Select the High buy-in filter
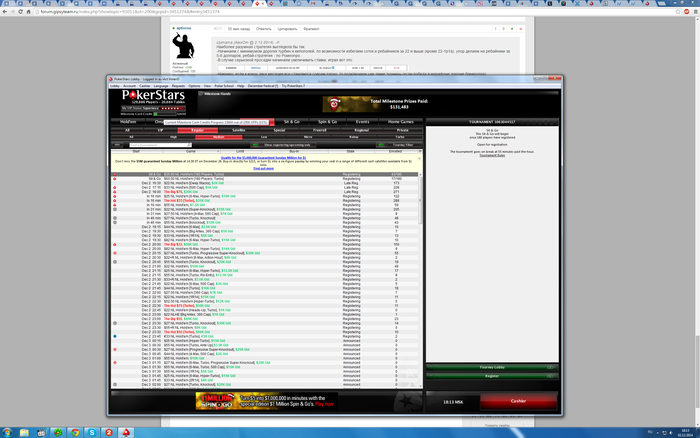Screen dimensions: 700x438 [174, 137]
